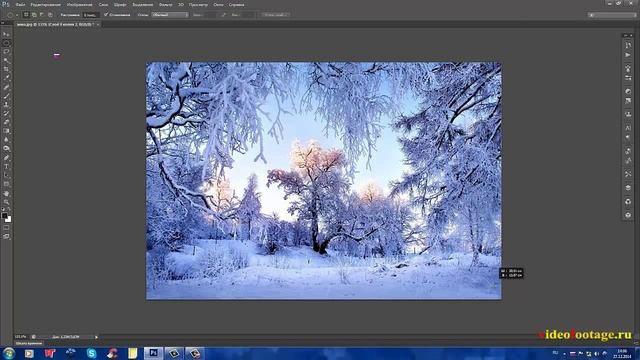Open the Character panel icon
Viewport: 640px width, 360px height.
pos(628,128)
